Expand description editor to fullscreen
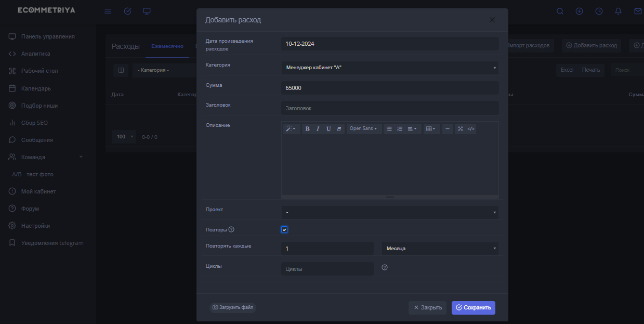Viewport: 644px width, 324px height. [x=460, y=129]
